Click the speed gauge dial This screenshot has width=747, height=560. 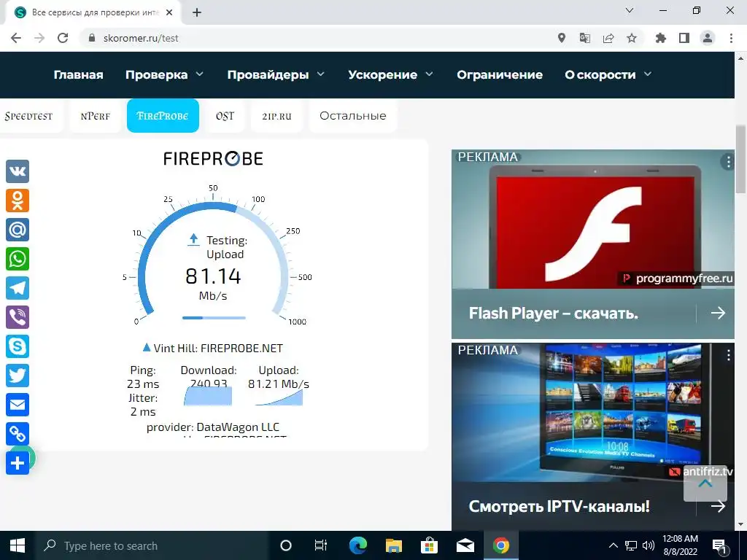point(213,257)
